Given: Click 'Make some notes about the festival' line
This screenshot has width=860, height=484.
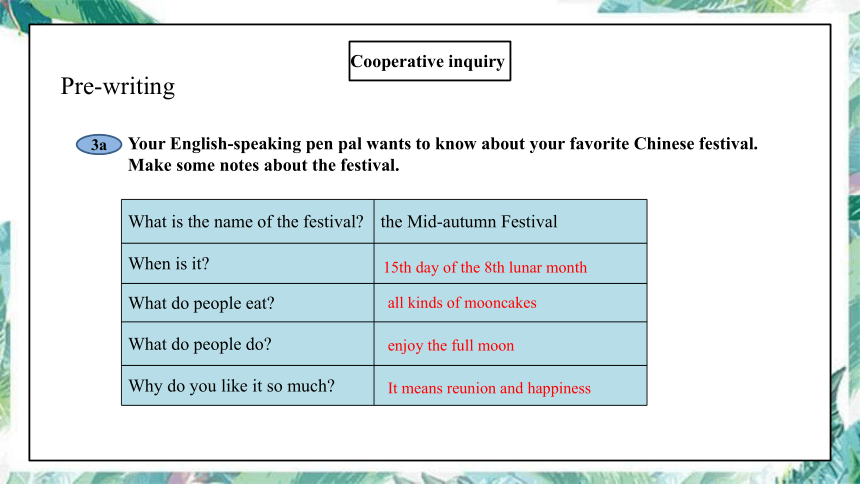Looking at the screenshot, I should (263, 165).
